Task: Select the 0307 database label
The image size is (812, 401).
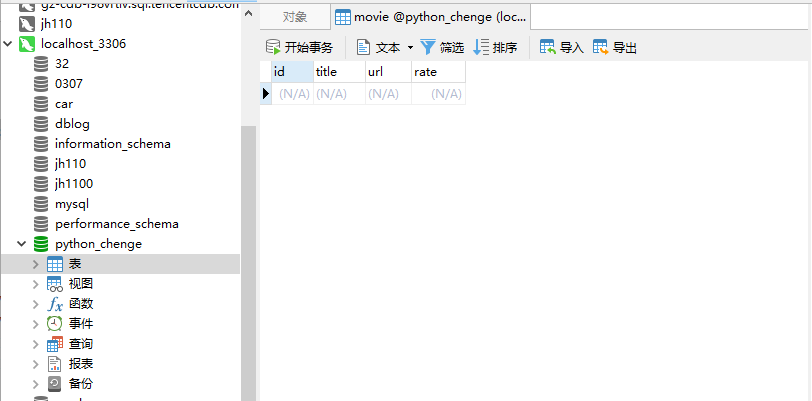Action: 69,84
